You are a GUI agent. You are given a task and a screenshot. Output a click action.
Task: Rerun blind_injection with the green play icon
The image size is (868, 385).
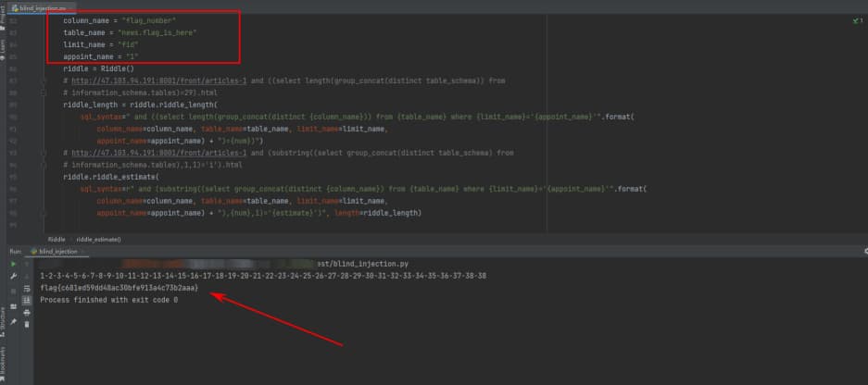pyautogui.click(x=13, y=264)
